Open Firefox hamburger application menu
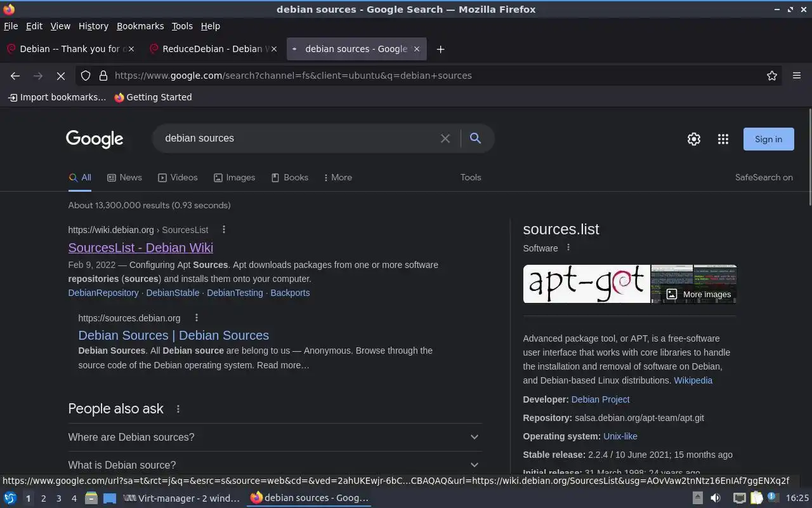Image resolution: width=812 pixels, height=508 pixels. [x=797, y=76]
